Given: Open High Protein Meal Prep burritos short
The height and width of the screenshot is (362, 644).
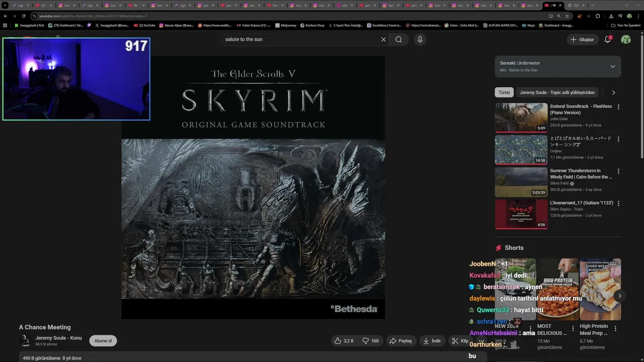Looking at the screenshot, I should point(600,290).
